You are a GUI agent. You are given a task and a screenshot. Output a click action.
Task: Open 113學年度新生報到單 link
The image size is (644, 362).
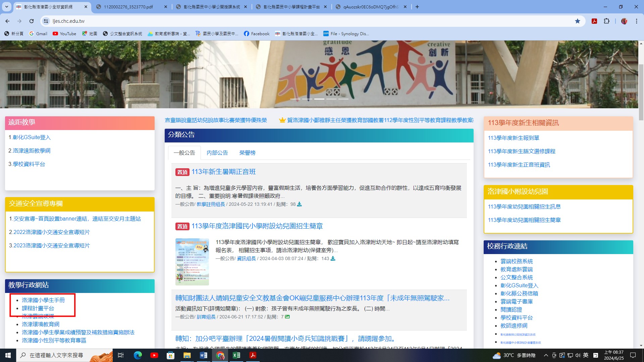pyautogui.click(x=514, y=138)
